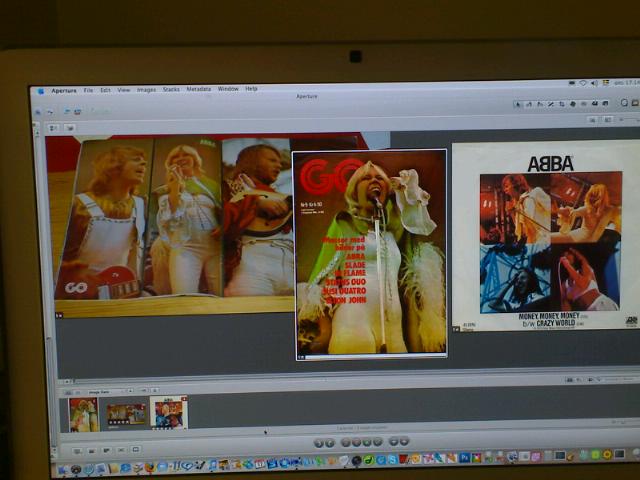Click the volume icon in menu bar
This screenshot has width=640, height=480.
pos(596,83)
